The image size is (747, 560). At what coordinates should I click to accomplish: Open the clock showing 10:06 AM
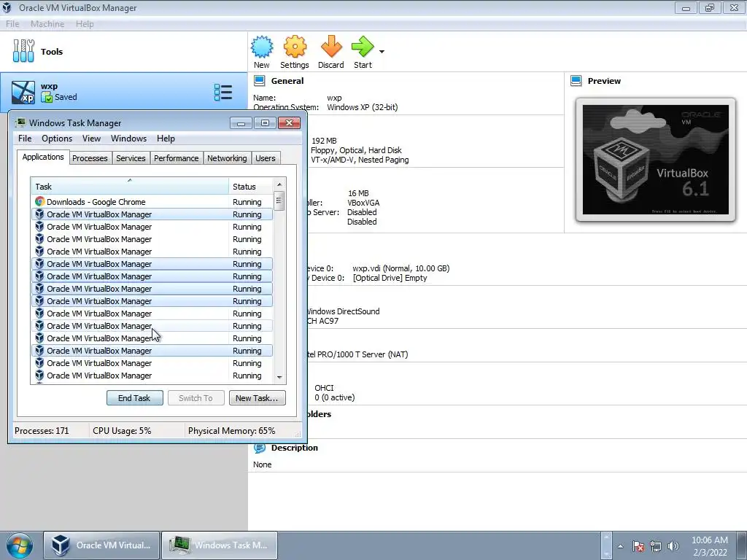coord(709,546)
